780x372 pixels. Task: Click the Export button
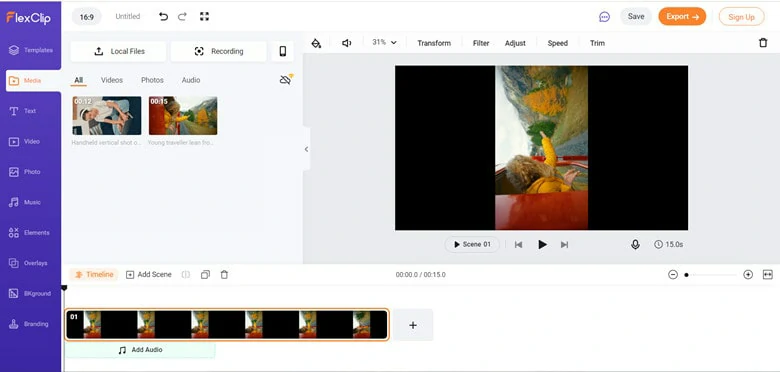click(x=682, y=16)
